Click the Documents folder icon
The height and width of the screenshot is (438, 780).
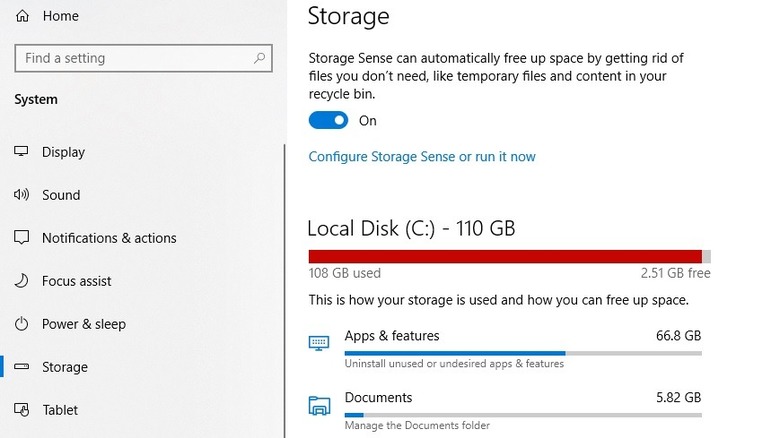[319, 405]
